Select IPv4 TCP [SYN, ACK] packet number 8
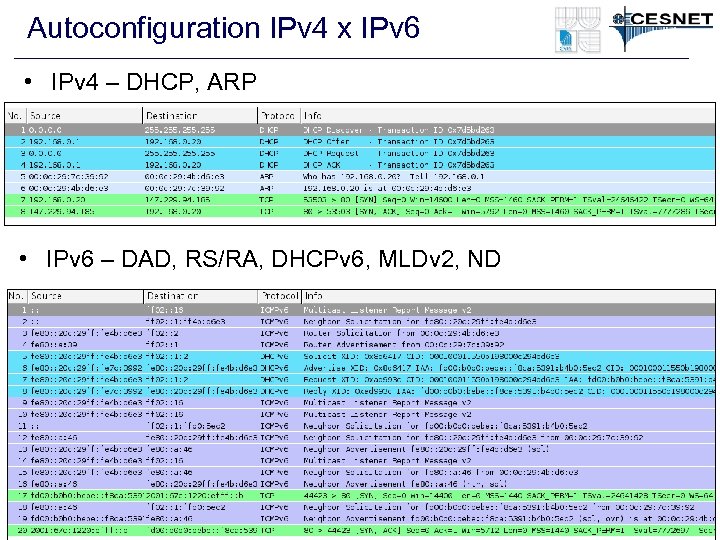Viewport: 720px width, 540px height. [360, 211]
